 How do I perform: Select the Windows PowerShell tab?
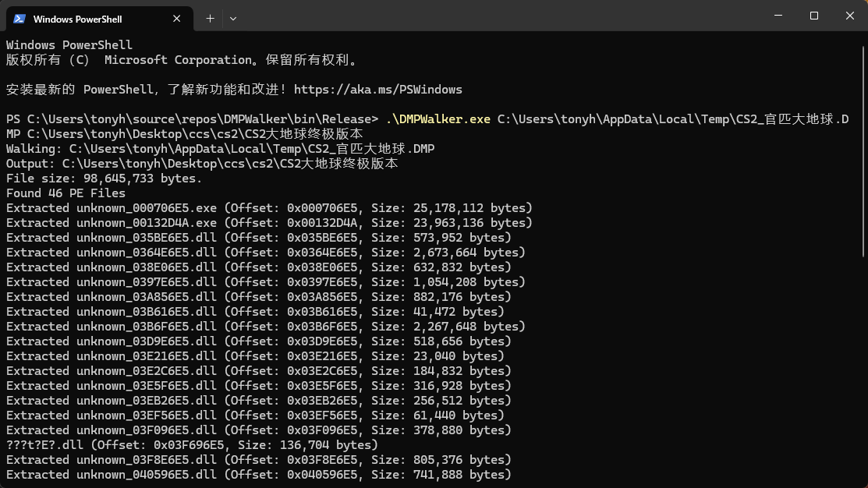100,19
